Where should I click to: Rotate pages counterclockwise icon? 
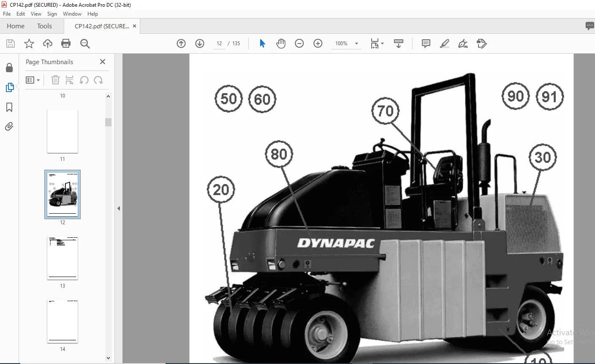click(x=84, y=80)
